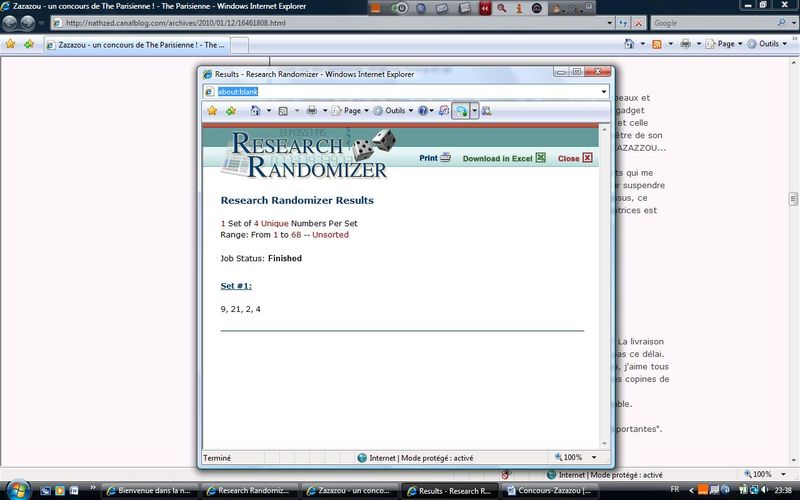Download the results in Excel

click(x=503, y=158)
